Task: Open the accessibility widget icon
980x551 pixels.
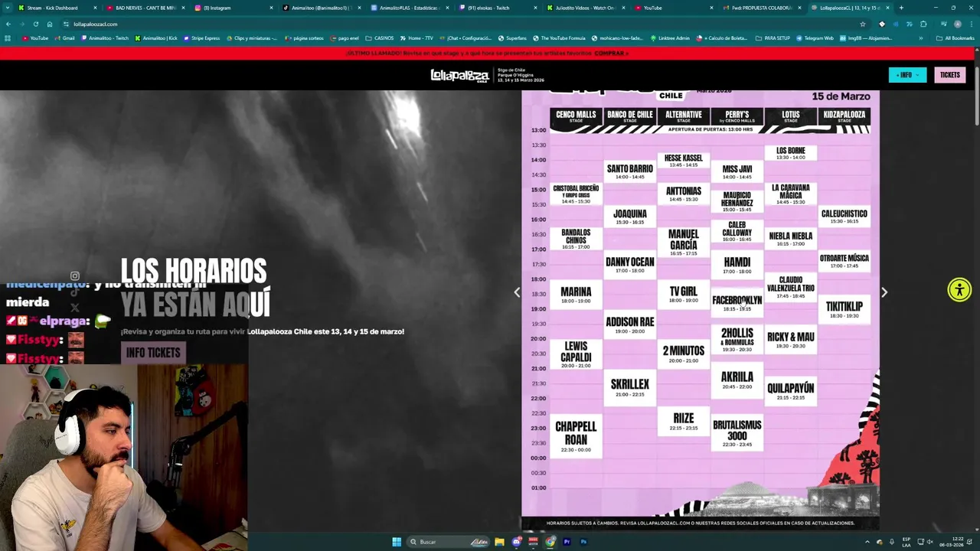Action: 959,289
